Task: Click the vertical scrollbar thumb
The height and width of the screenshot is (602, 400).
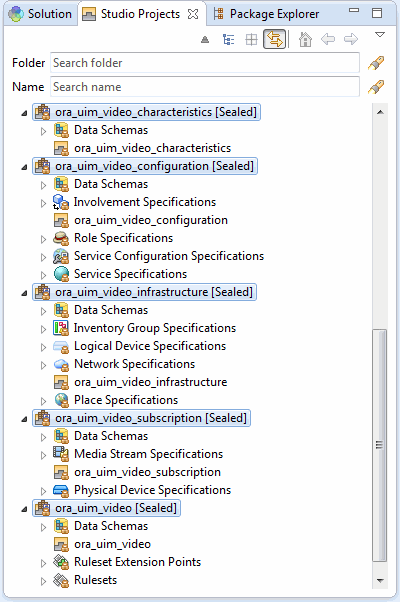Action: (379, 445)
